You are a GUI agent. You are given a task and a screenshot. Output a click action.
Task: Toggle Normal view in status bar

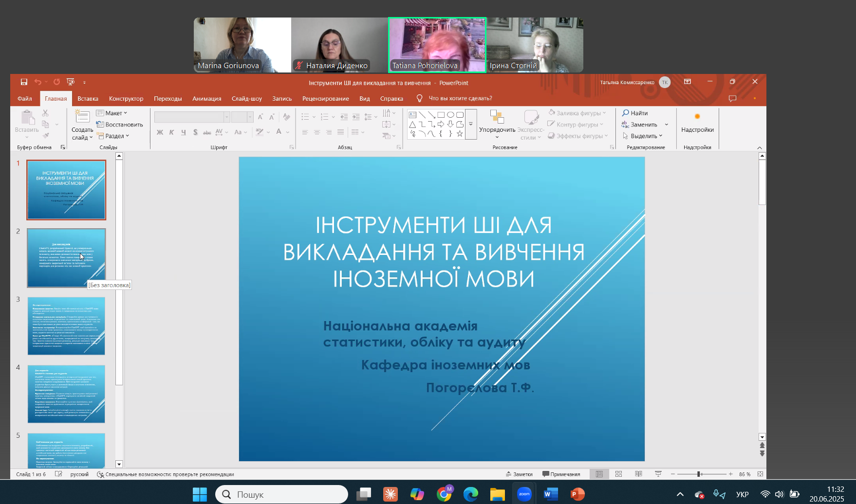[599, 474]
